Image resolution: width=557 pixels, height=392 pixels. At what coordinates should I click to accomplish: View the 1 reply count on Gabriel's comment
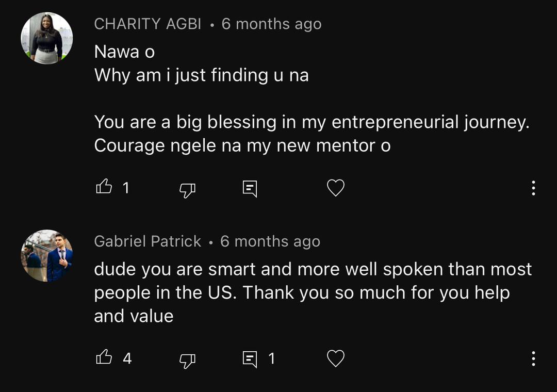point(271,358)
